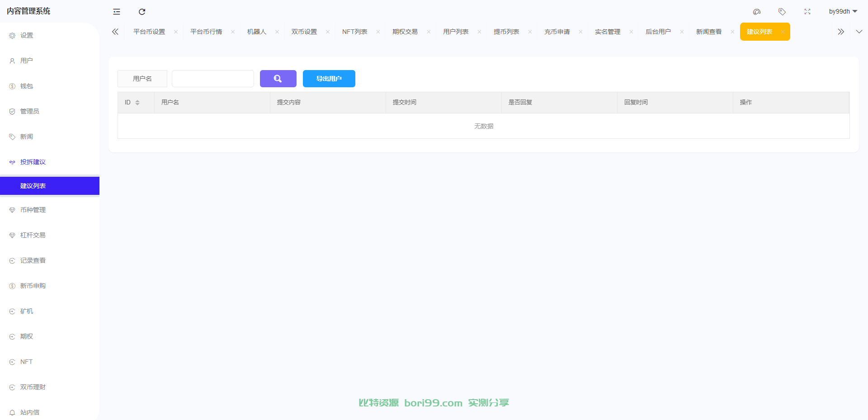Close the 充币申请 tab
The height and width of the screenshot is (420, 868).
pyautogui.click(x=580, y=32)
